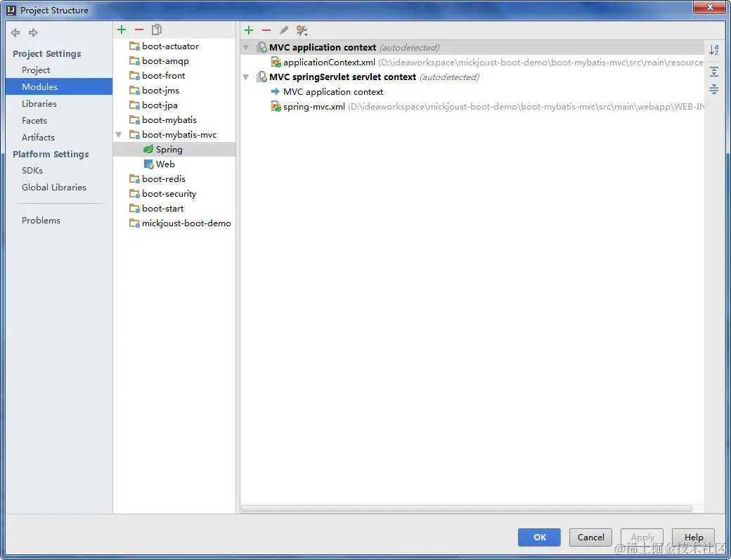Viewport: 731px width, 560px height.
Task: Click the blue arrow dependency icon
Action: 275,92
